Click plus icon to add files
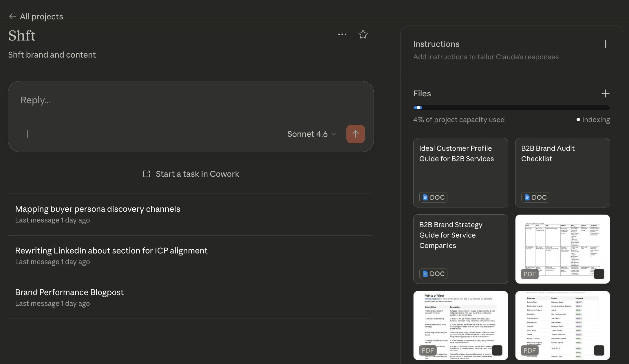This screenshot has height=364, width=629. coord(605,93)
